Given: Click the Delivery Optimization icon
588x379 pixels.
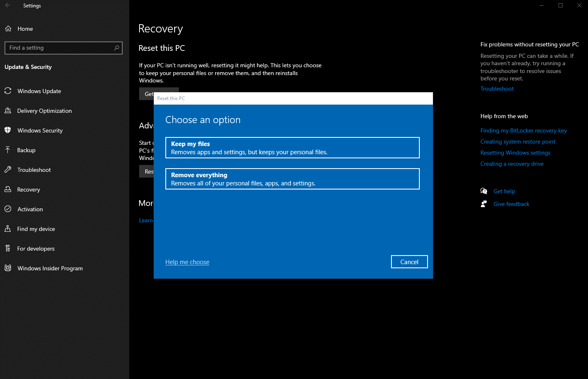Looking at the screenshot, I should pyautogui.click(x=8, y=111).
